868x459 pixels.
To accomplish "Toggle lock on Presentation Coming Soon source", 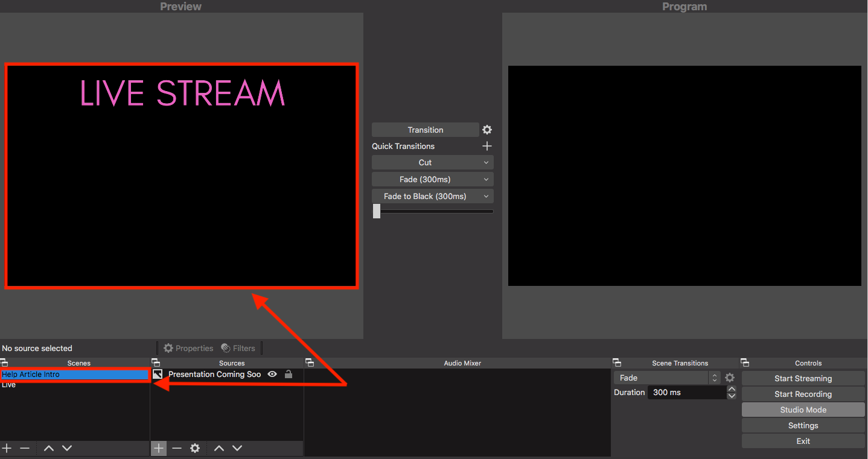I will 289,374.
